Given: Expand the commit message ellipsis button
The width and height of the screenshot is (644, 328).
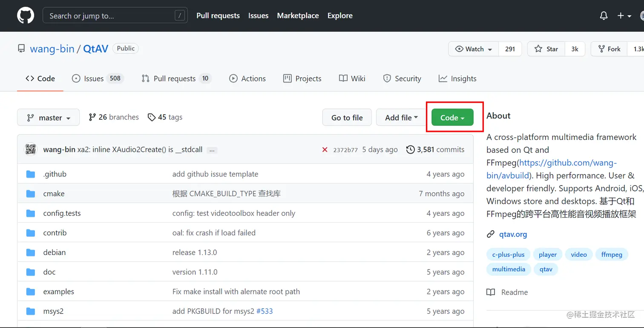Looking at the screenshot, I should tap(212, 150).
